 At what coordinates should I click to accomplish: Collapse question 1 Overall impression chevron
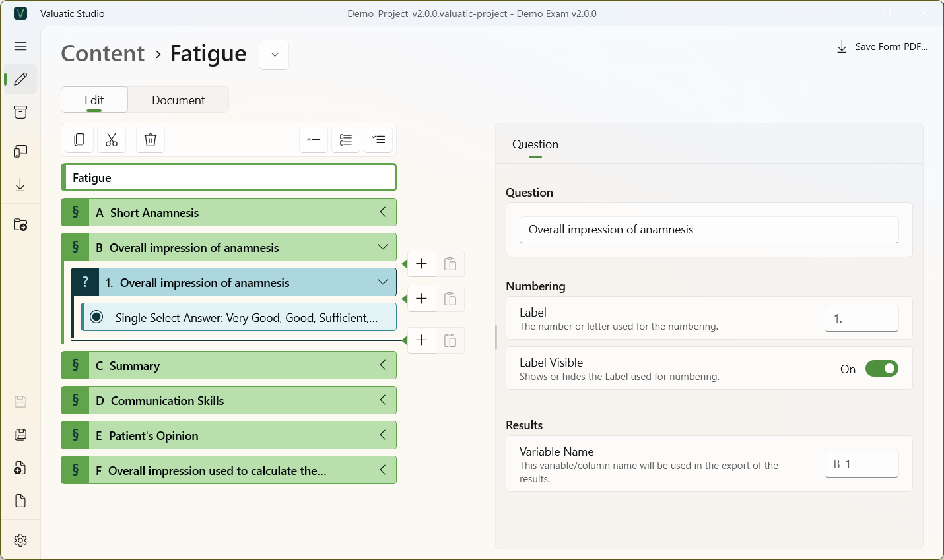coord(383,282)
